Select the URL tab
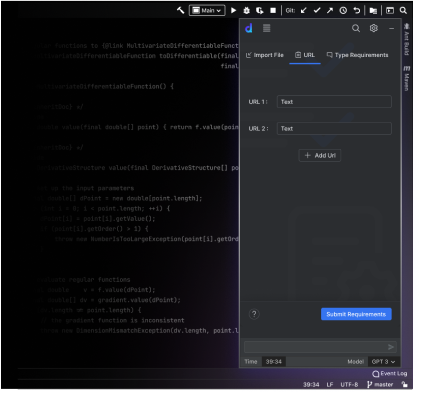The width and height of the screenshot is (422, 395). pos(305,55)
